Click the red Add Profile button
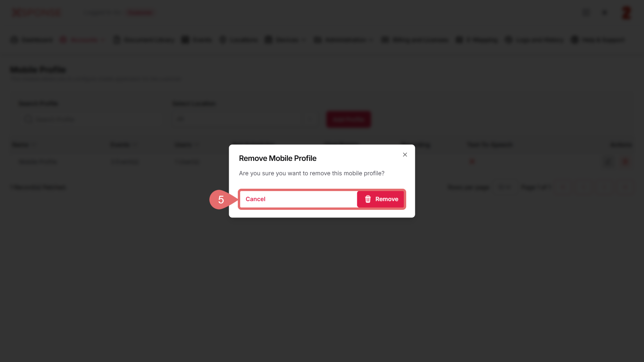644x362 pixels. [348, 119]
